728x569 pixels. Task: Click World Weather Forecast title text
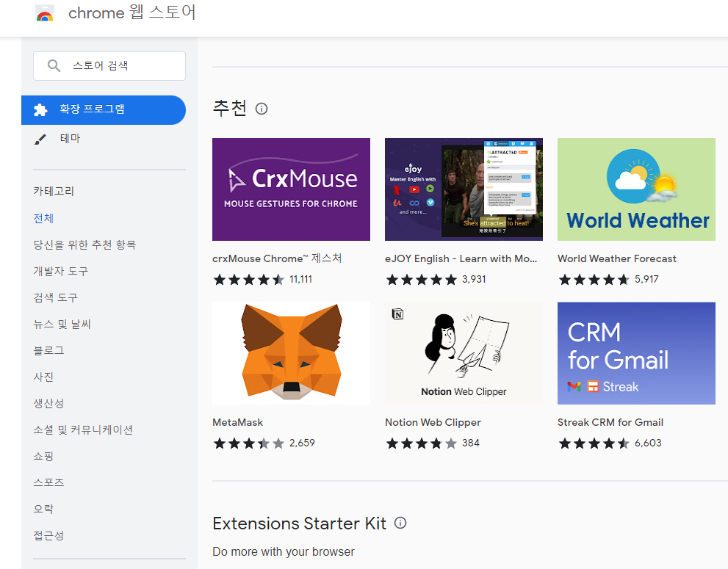coord(617,258)
